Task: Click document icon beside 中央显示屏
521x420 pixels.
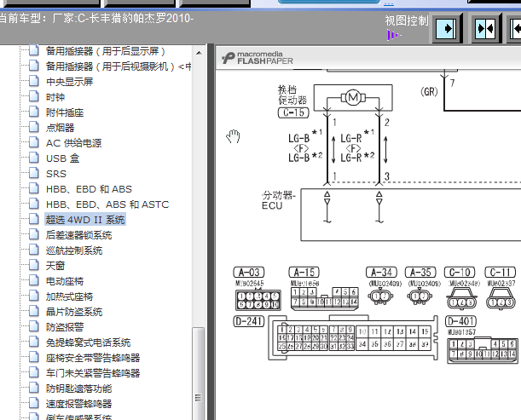Action: [x=34, y=81]
